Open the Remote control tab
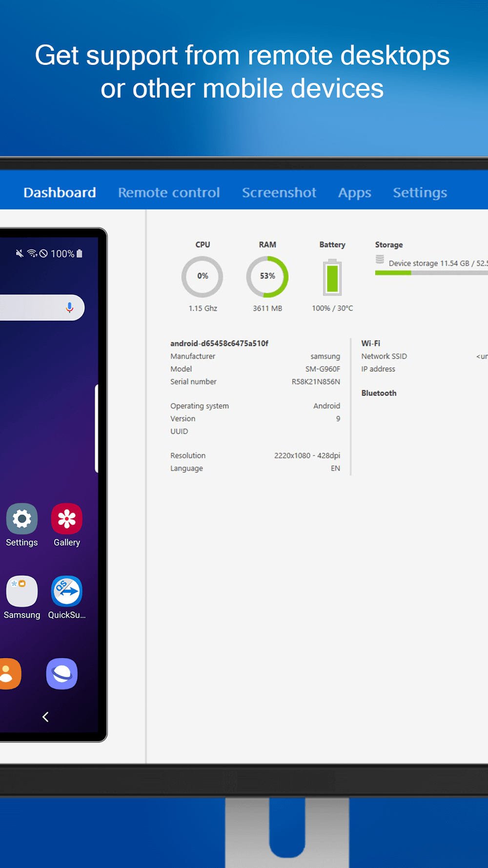Image resolution: width=488 pixels, height=868 pixels. (x=169, y=192)
